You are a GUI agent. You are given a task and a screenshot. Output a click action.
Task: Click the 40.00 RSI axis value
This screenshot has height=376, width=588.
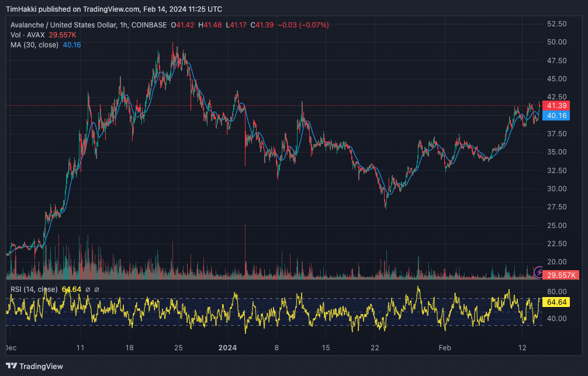[556, 319]
